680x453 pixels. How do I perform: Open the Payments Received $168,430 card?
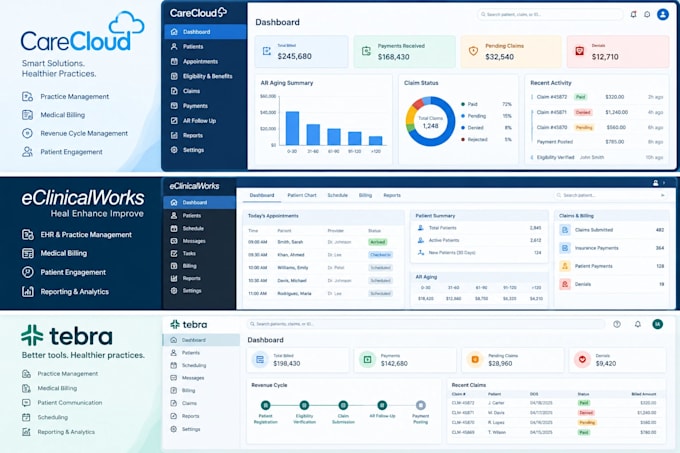(x=404, y=52)
